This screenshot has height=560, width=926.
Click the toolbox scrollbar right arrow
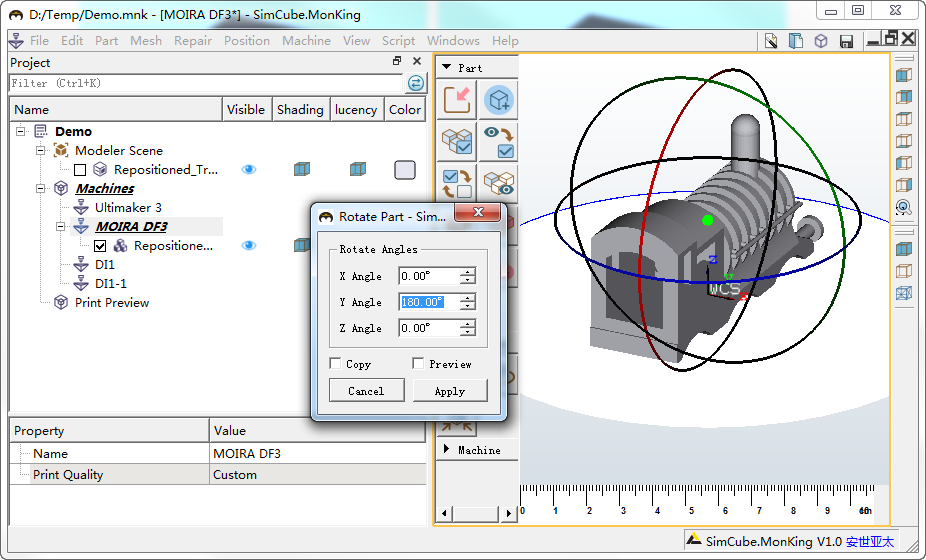(x=508, y=513)
